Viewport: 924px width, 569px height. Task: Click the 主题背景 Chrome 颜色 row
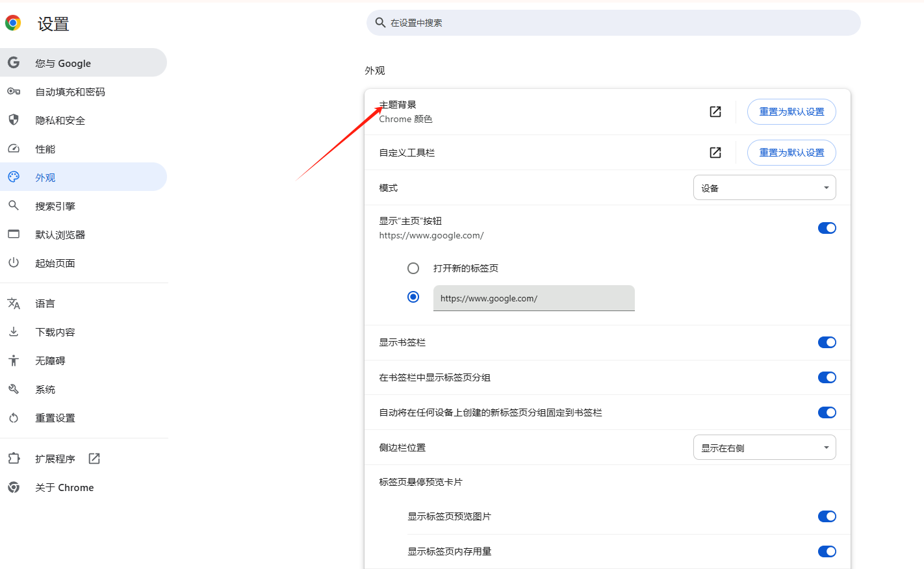(x=608, y=112)
